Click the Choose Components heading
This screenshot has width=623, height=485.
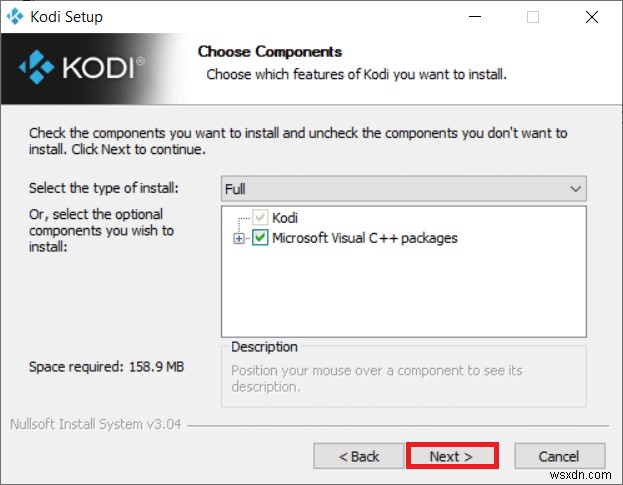(x=269, y=52)
